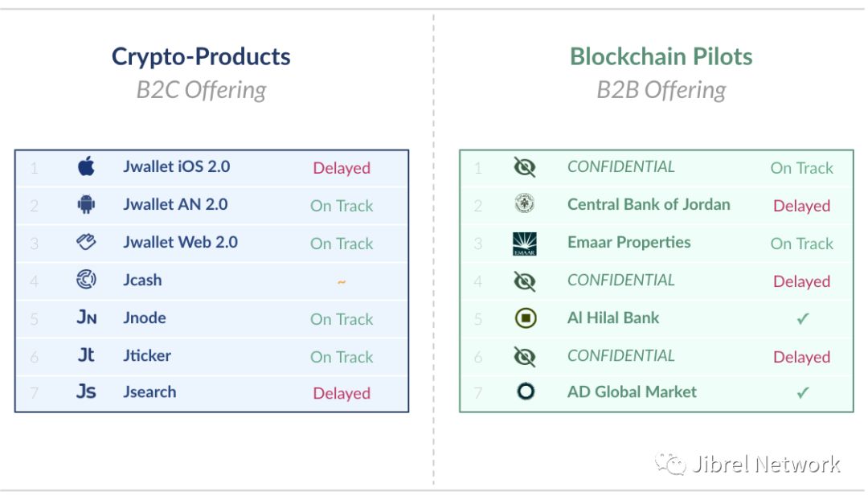868x500 pixels.
Task: Click the Crypto-Products heading
Action: click(x=201, y=56)
